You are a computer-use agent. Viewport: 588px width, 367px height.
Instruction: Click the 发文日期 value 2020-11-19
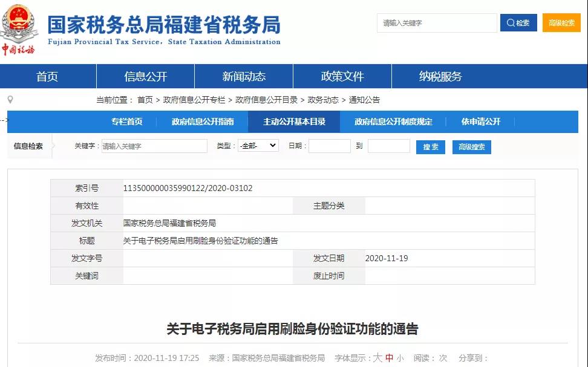pyautogui.click(x=387, y=258)
